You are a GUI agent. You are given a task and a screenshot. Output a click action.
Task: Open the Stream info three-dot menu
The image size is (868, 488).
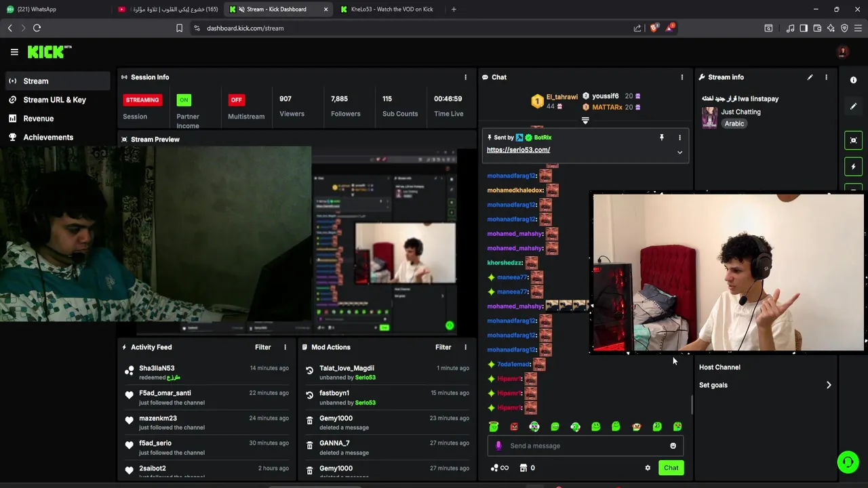tap(826, 77)
